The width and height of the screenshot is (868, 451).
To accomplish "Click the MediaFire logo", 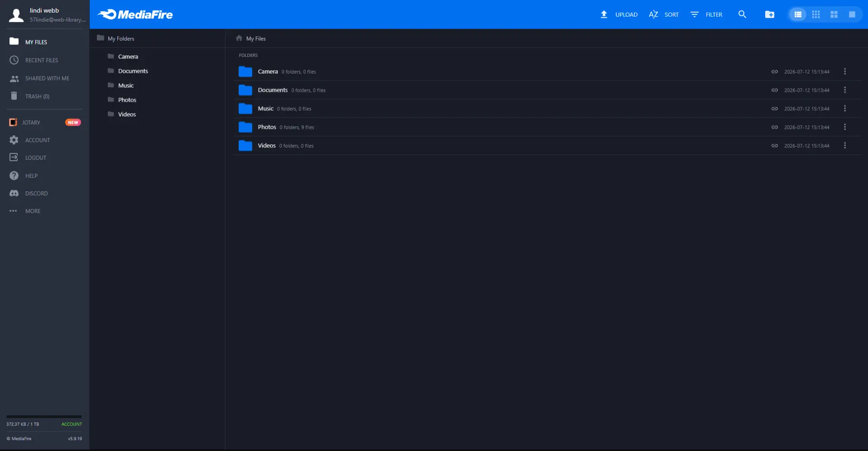I will 135,14.
